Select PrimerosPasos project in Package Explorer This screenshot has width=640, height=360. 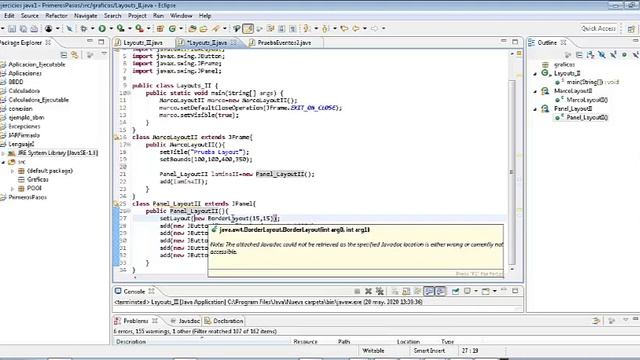click(x=27, y=197)
